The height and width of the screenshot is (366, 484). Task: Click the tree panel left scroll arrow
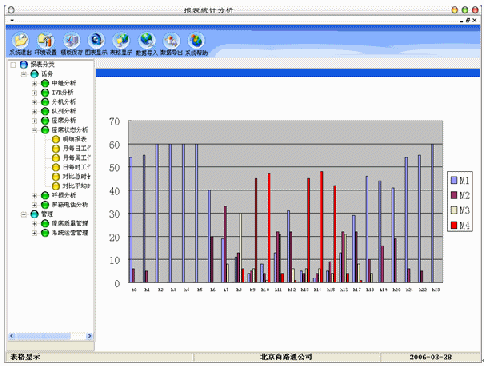[12, 336]
